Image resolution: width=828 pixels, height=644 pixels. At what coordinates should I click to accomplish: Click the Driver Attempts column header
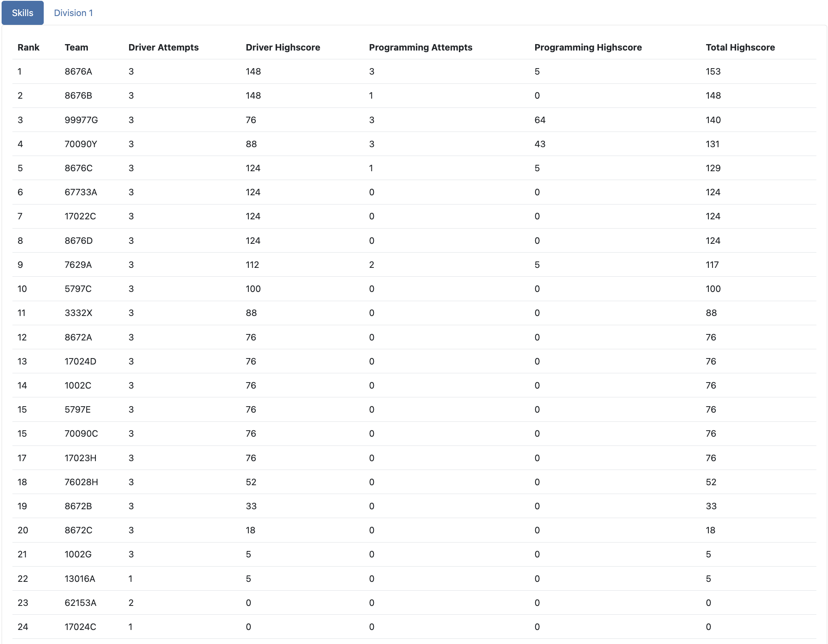click(163, 47)
